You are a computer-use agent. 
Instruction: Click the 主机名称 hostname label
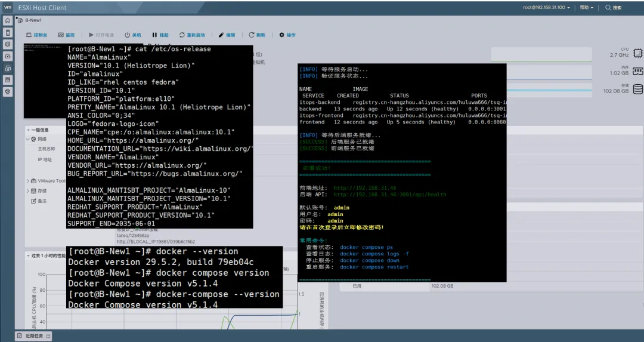pyautogui.click(x=47, y=149)
